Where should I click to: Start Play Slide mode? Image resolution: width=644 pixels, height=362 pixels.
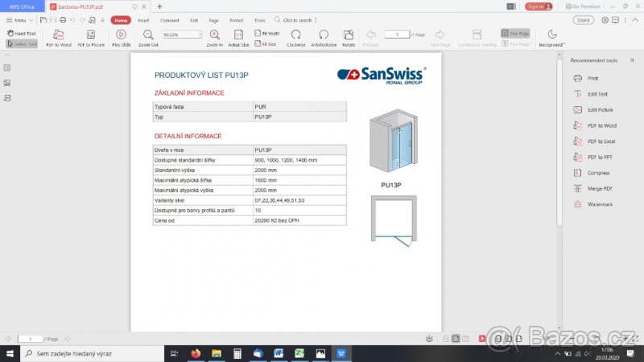pyautogui.click(x=121, y=35)
